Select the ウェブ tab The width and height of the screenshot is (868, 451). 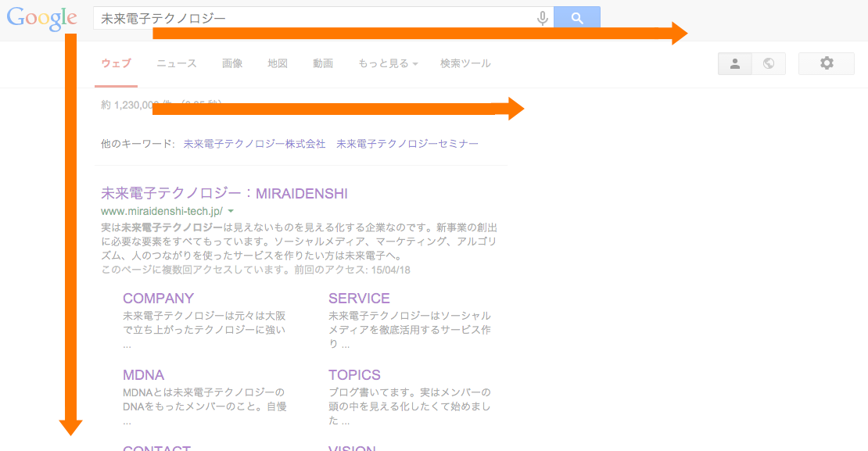click(117, 63)
